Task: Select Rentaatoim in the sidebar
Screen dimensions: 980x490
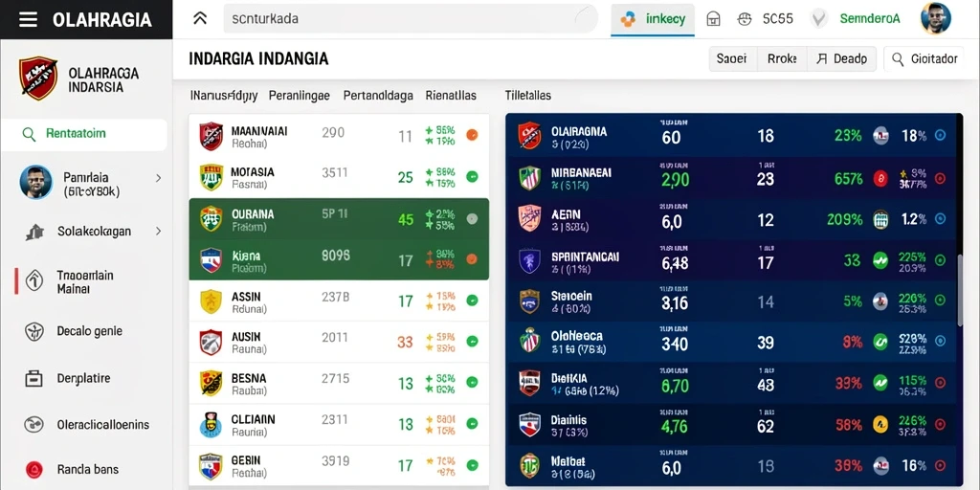Action: (84, 134)
